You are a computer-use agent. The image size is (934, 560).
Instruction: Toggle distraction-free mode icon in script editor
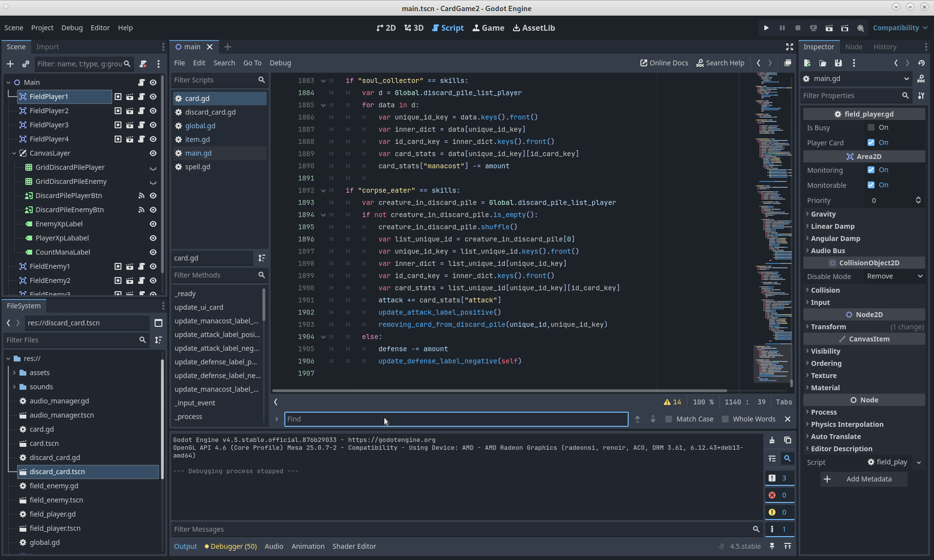click(789, 47)
